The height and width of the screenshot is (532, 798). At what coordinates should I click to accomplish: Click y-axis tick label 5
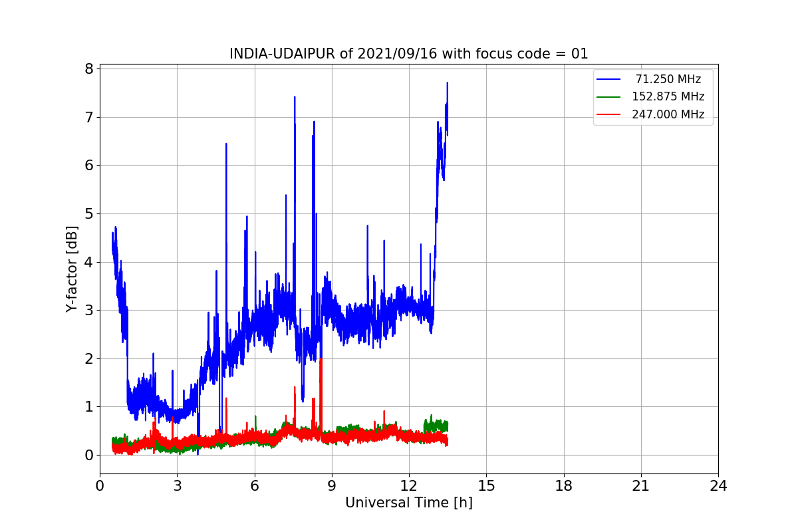[x=88, y=214]
